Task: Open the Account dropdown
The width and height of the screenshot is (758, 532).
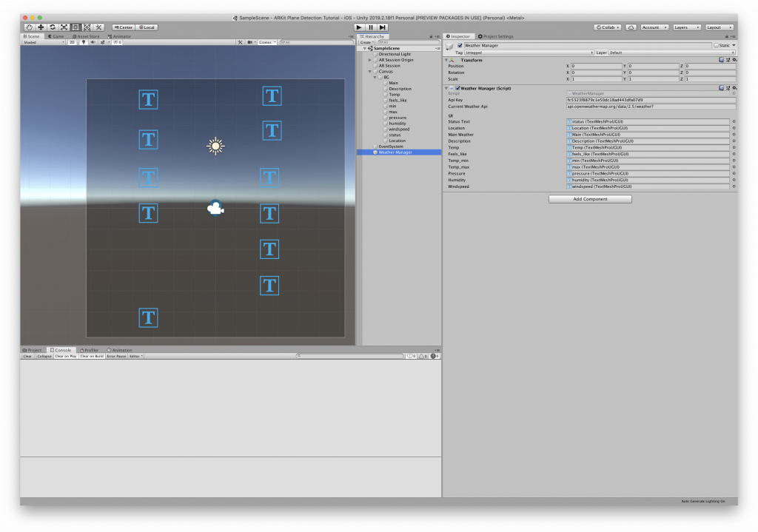Action: click(x=654, y=27)
